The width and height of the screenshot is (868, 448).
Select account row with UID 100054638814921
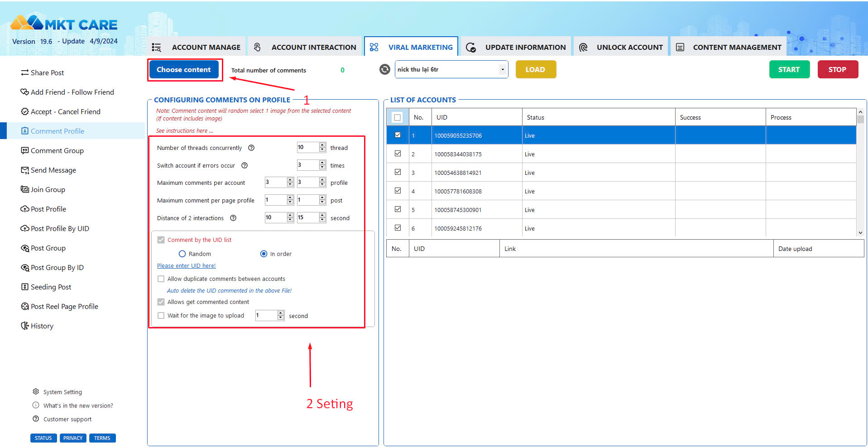click(x=621, y=173)
